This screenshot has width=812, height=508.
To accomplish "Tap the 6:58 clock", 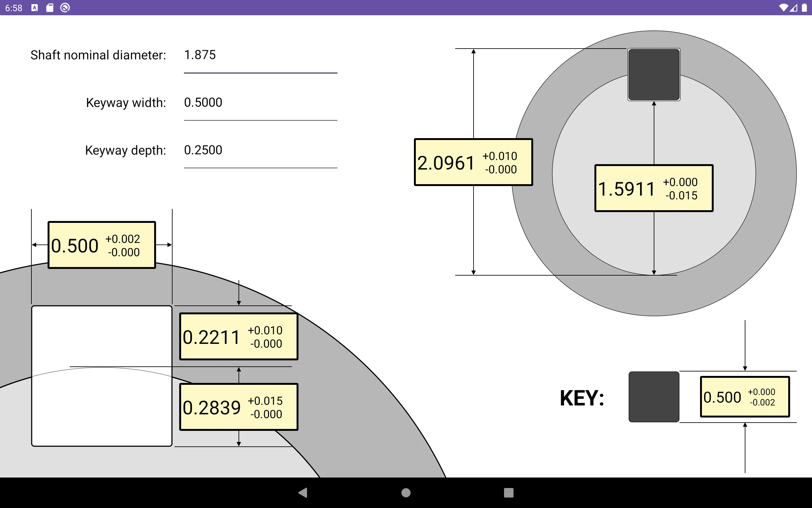I will (14, 8).
